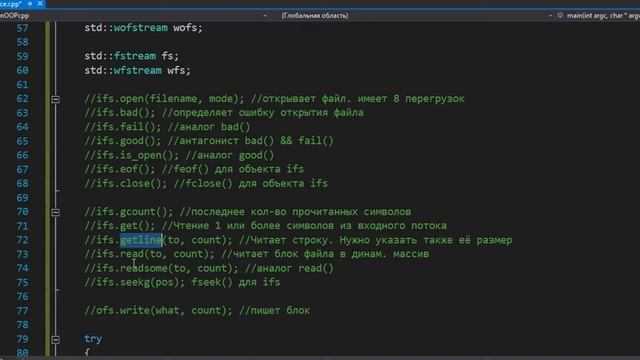This screenshot has width=640, height=360.
Task: Collapse the comment block starting at line 62
Action: pyautogui.click(x=56, y=99)
